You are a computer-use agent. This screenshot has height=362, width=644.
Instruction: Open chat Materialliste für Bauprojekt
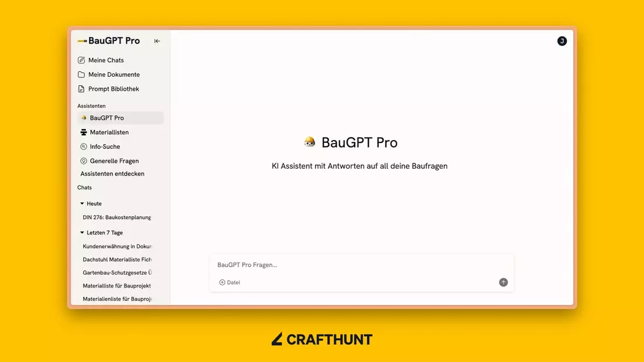(117, 286)
